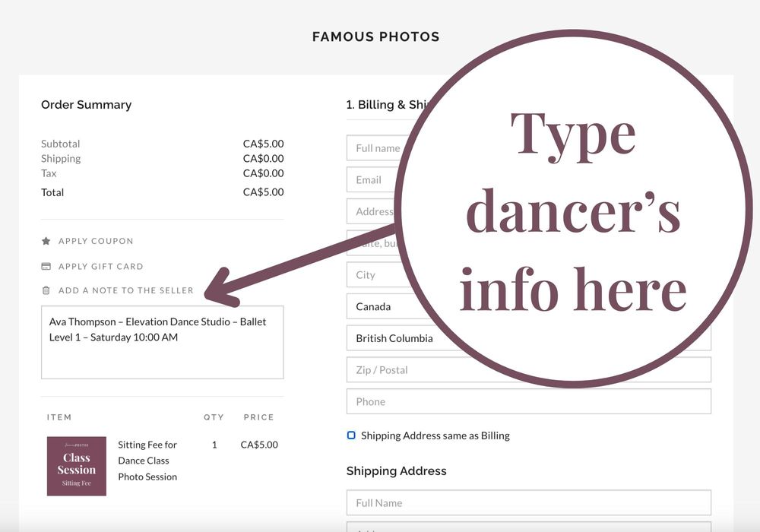This screenshot has width=760, height=532.
Task: Toggle Shipping Address same as Billing checkbox
Action: (351, 435)
